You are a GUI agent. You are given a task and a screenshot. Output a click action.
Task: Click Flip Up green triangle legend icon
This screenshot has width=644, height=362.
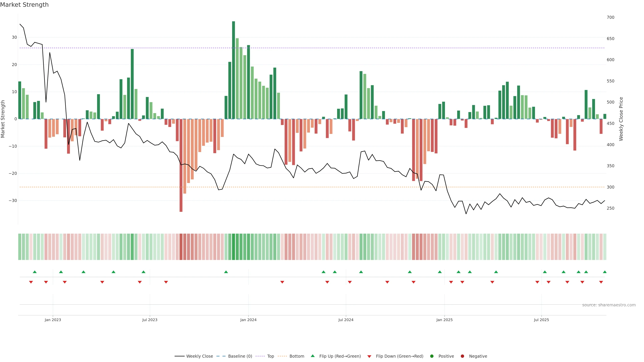tap(312, 356)
